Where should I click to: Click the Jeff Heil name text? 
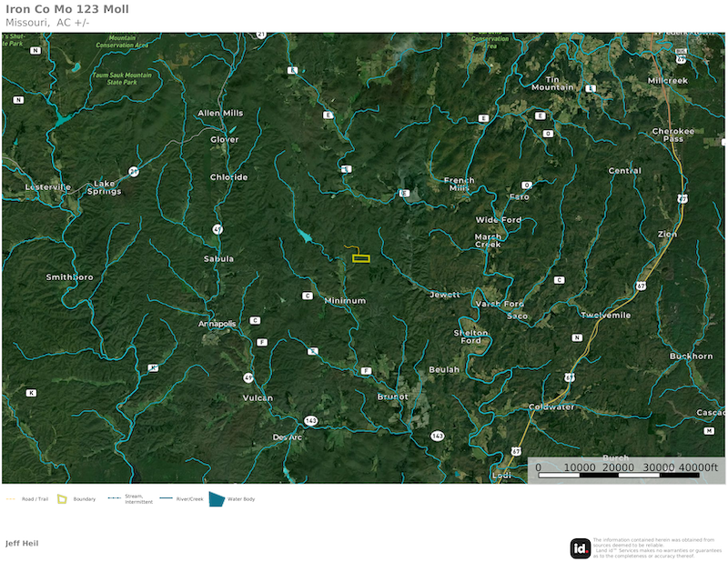click(x=22, y=543)
